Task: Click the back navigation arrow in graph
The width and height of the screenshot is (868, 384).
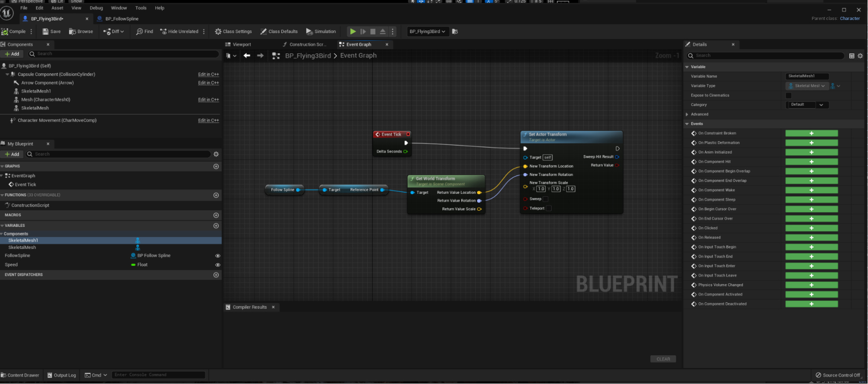Action: 247,56
